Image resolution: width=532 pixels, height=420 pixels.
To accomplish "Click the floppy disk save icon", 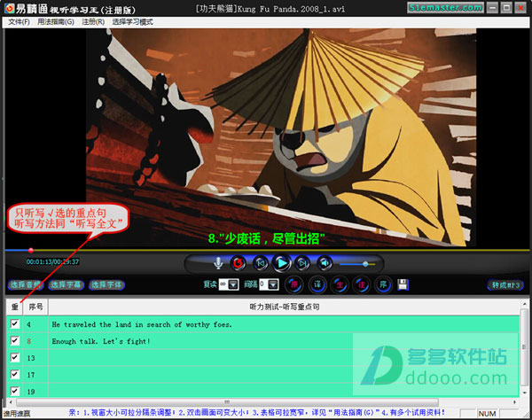I will (403, 284).
